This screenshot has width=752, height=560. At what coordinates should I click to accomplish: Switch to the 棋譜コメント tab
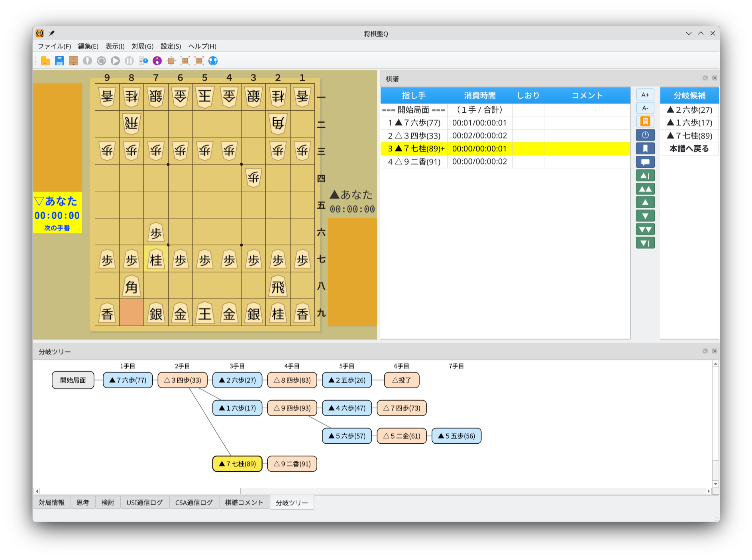coord(244,503)
